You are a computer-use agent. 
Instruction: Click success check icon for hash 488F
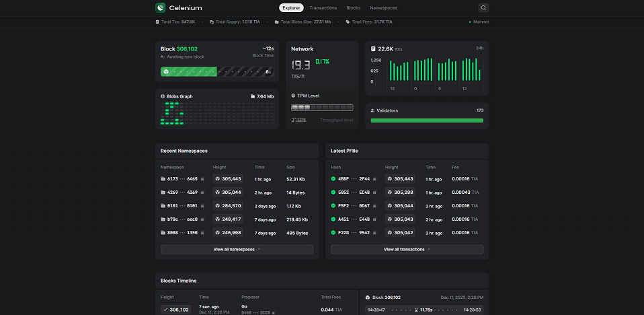pyautogui.click(x=333, y=179)
